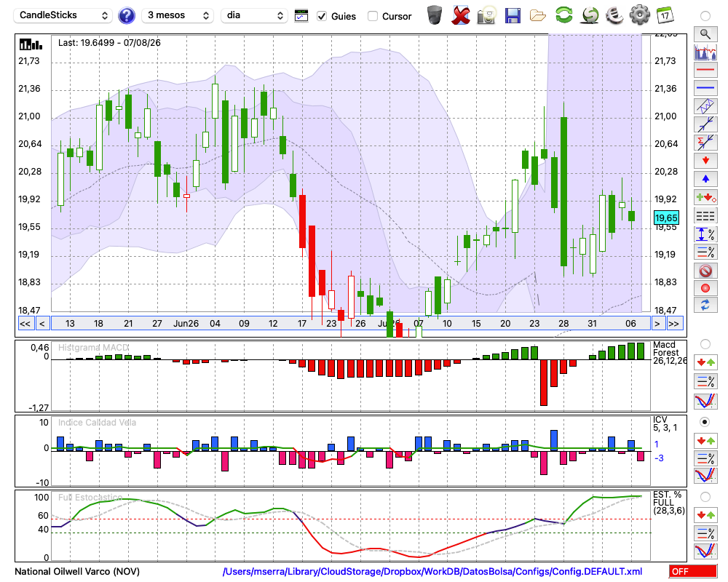Click the green refresh arrows icon
The height and width of the screenshot is (582, 728).
[563, 15]
